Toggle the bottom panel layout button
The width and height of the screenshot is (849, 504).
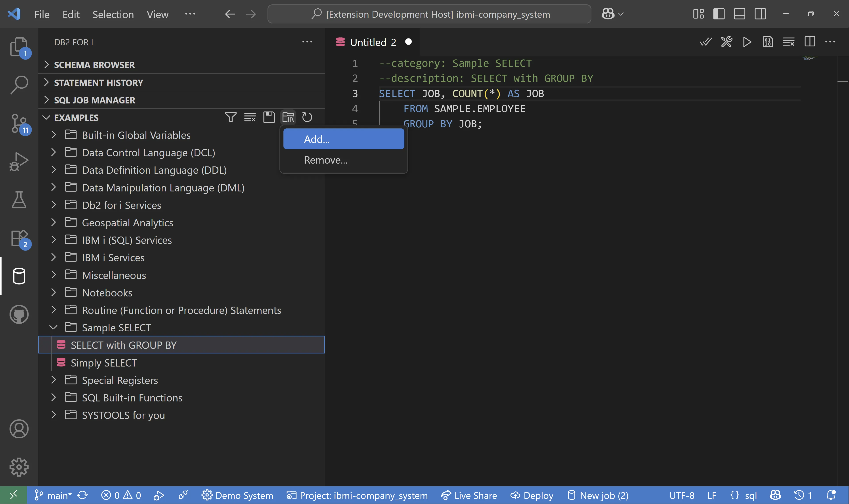(x=739, y=14)
